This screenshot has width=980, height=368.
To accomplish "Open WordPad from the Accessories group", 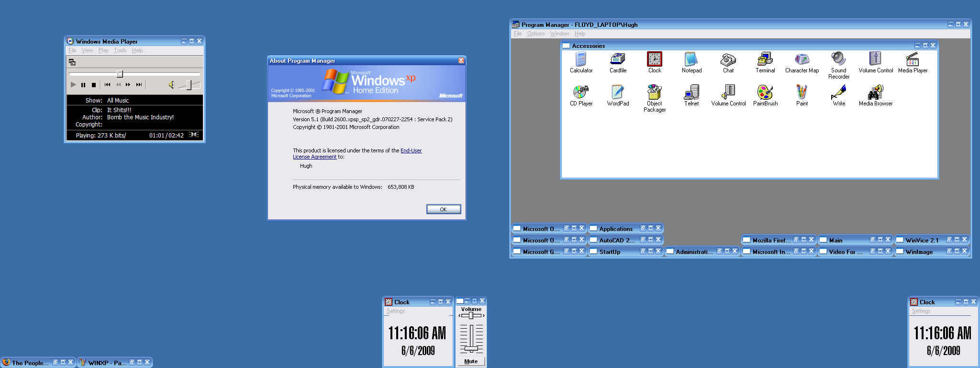I will (618, 92).
